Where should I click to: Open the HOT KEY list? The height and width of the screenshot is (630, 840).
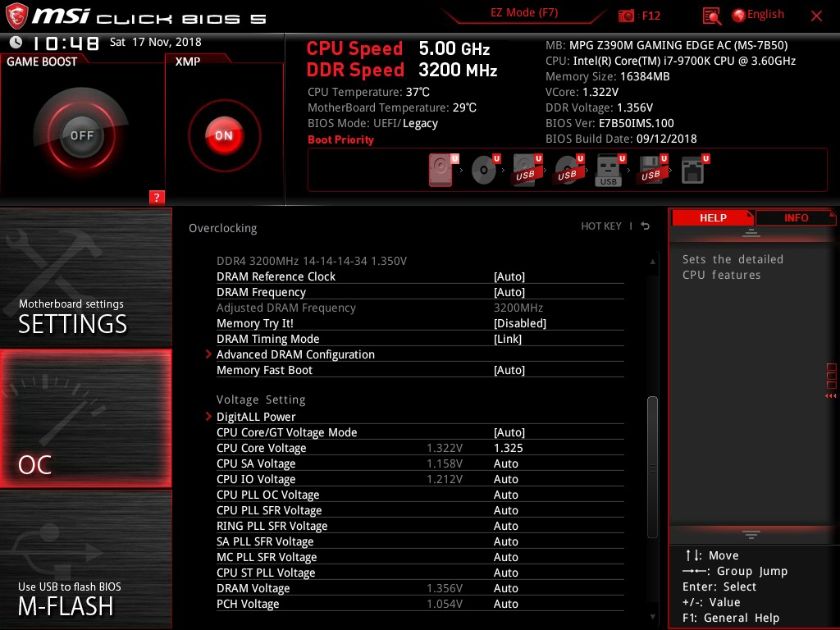(601, 226)
